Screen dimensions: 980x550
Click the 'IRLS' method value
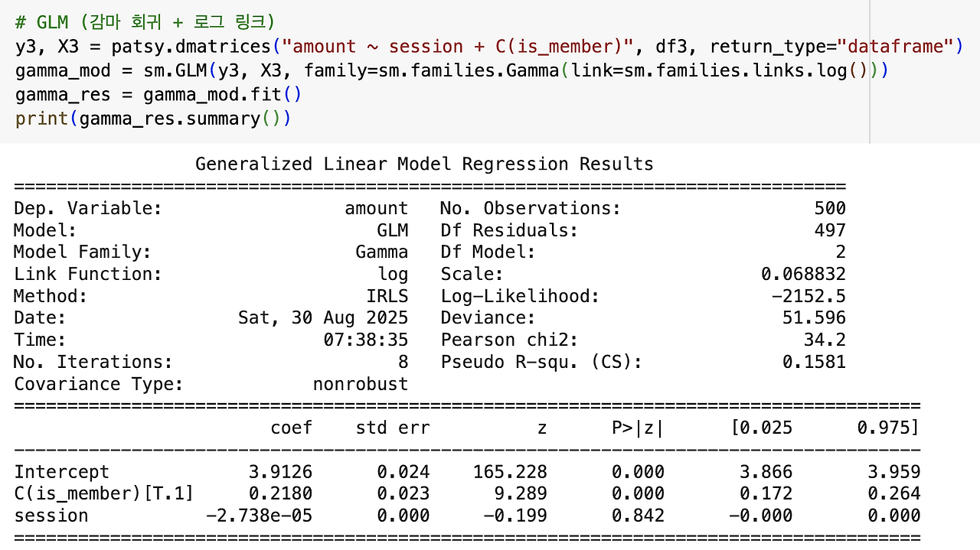[387, 296]
